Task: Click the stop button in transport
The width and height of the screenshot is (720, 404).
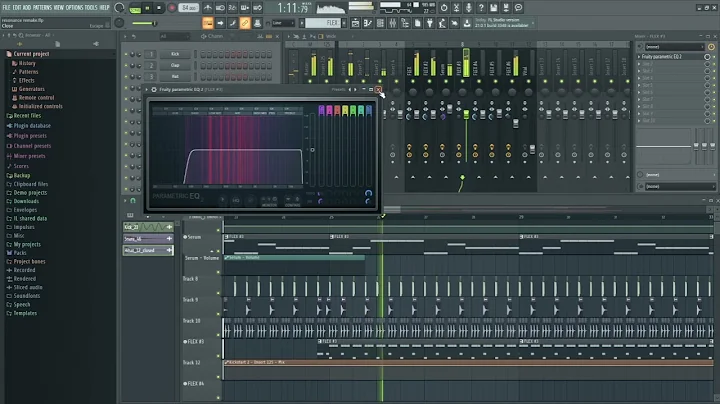Action: pyautogui.click(x=159, y=8)
